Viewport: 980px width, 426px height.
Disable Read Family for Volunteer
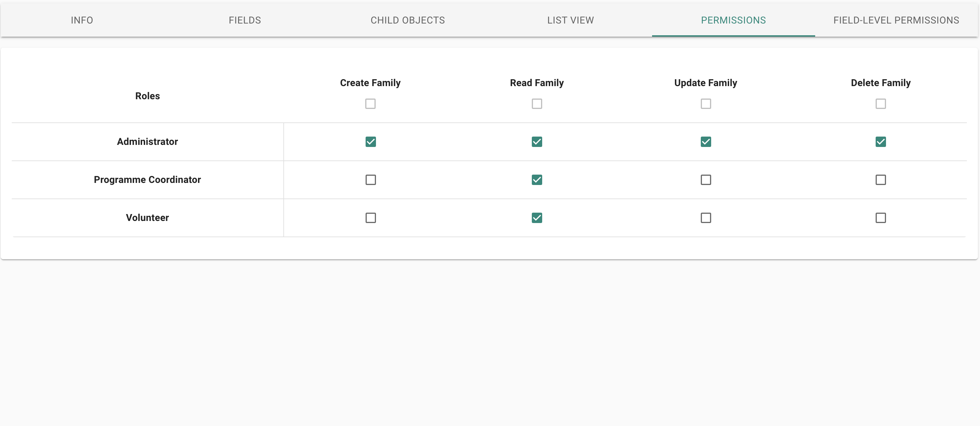(x=537, y=218)
